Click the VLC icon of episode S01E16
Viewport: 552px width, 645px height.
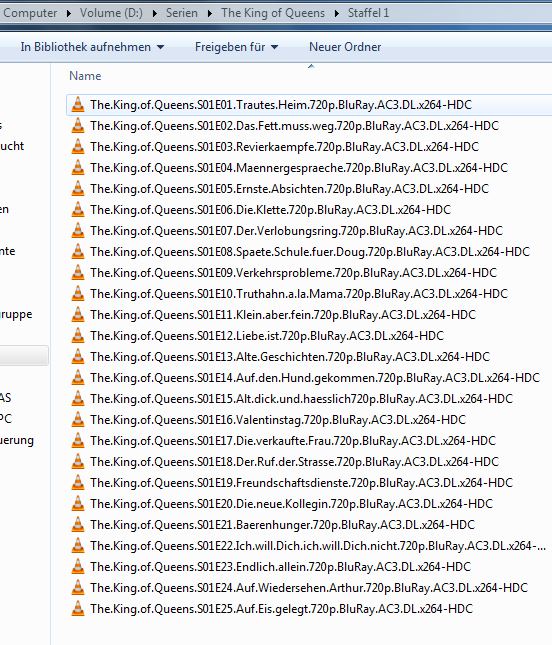click(78, 420)
